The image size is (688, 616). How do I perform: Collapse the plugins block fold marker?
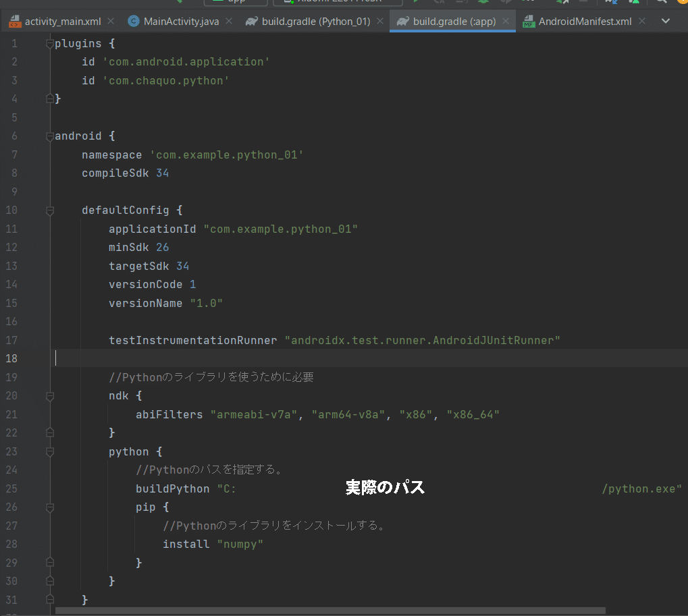pos(50,44)
